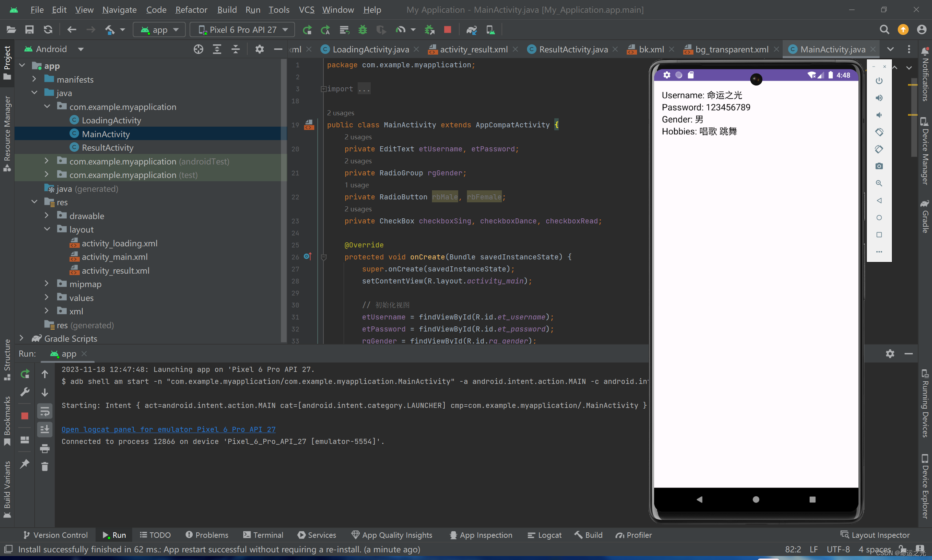This screenshot has height=560, width=932.
Task: Click the Rerun app icon in Run panel
Action: 25,374
